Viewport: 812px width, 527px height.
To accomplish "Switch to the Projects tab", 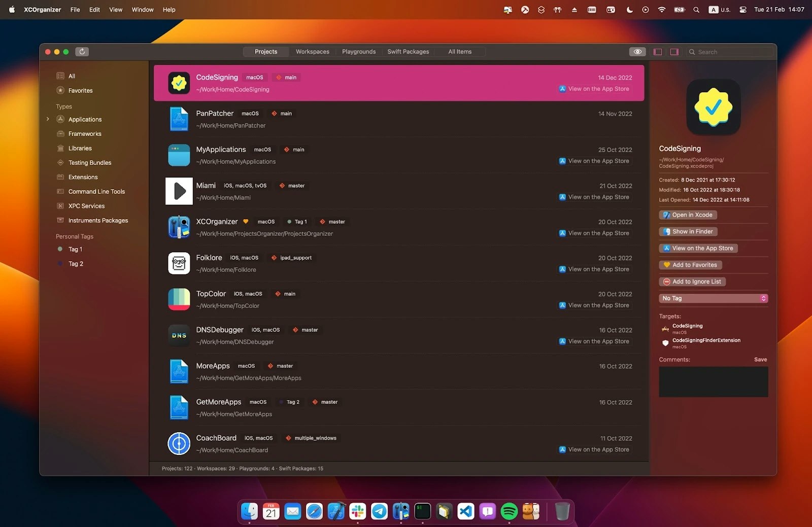I will (266, 52).
